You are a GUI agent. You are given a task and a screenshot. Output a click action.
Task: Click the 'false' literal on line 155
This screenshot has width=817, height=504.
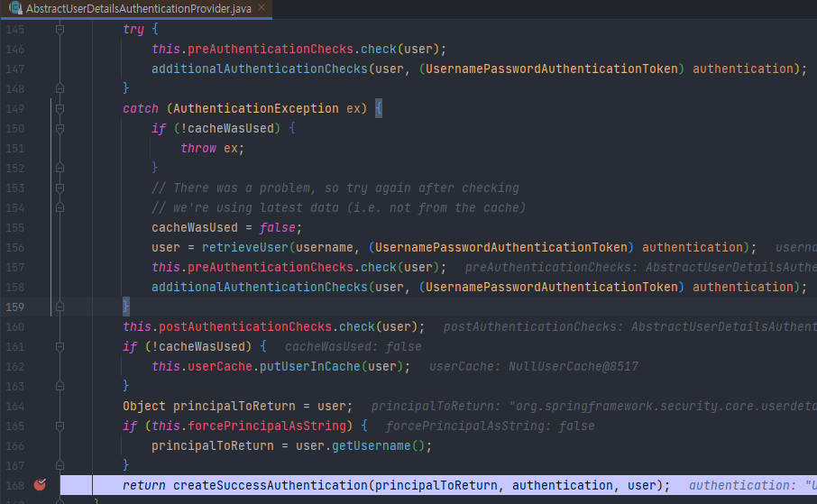click(277, 228)
